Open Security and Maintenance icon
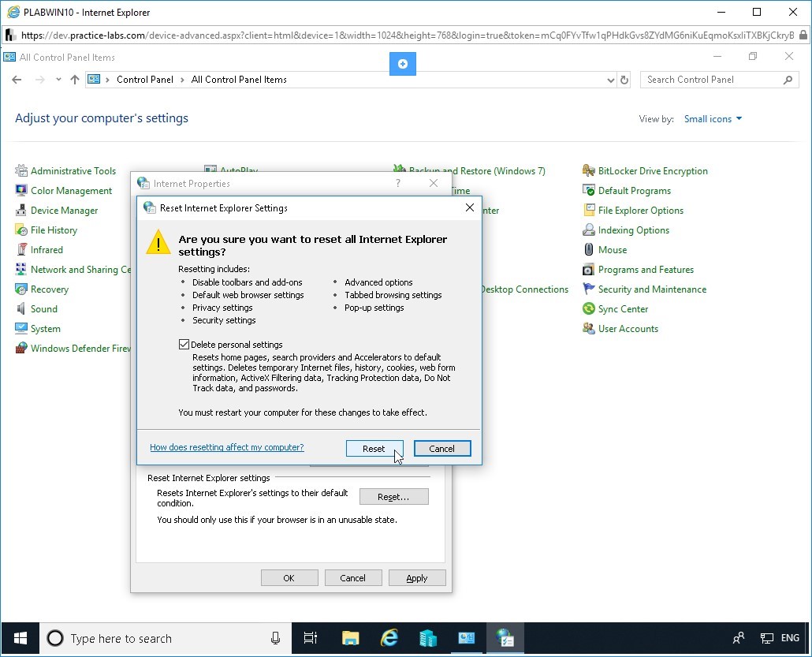The image size is (812, 657). pyautogui.click(x=589, y=289)
